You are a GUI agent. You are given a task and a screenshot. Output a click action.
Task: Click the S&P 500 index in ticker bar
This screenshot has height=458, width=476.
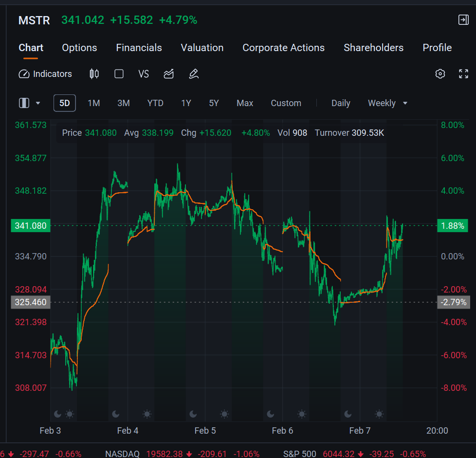pos(299,454)
